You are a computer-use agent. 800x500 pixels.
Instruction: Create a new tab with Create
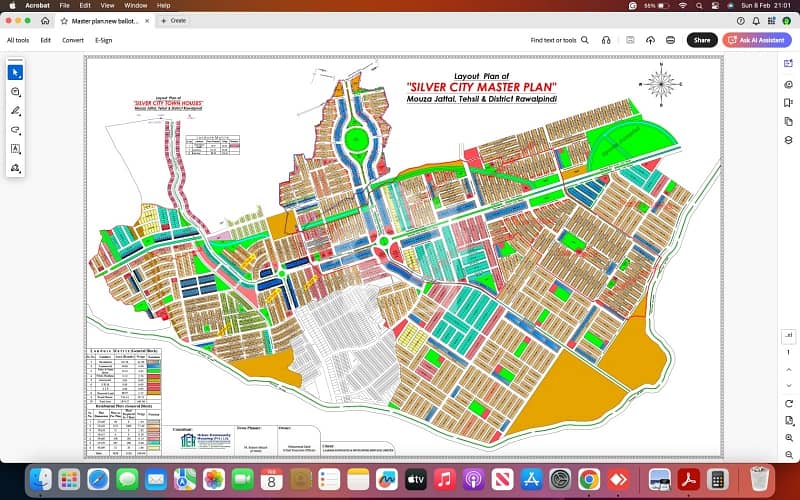173,20
